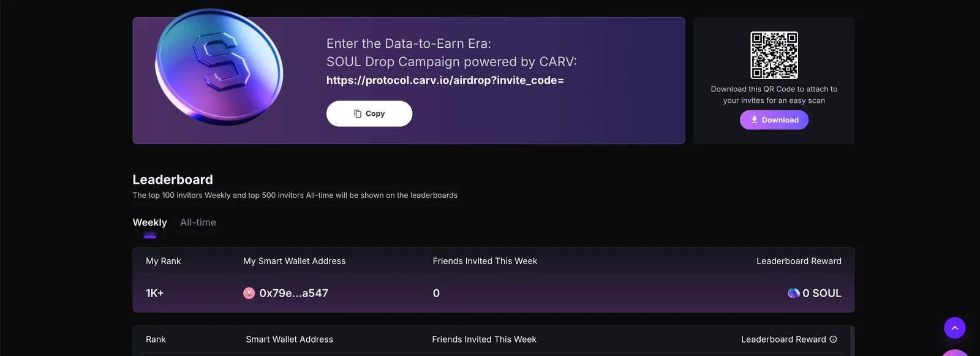
Task: Click the Leaderboard Reward info icon
Action: pos(833,339)
